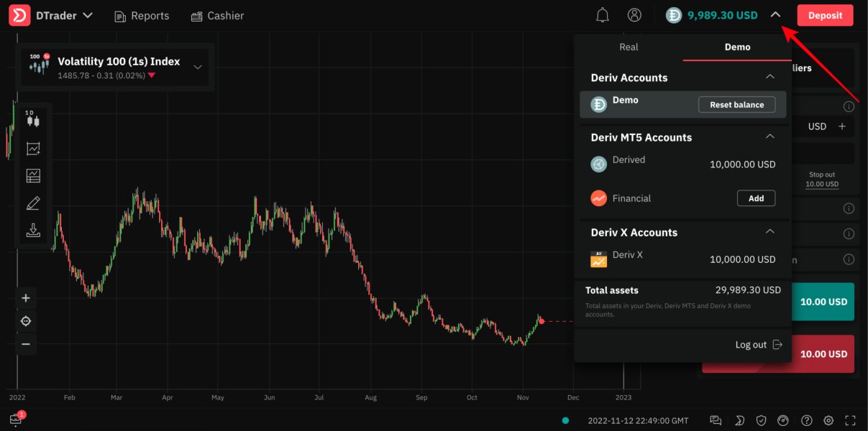This screenshot has width=868, height=431.
Task: Select the Derived MT5 demo account
Action: click(682, 164)
